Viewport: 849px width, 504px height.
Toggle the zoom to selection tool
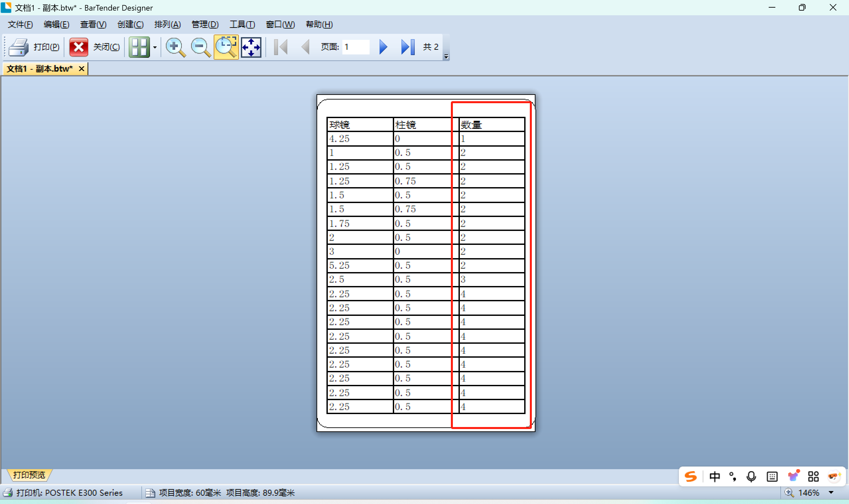tap(226, 47)
